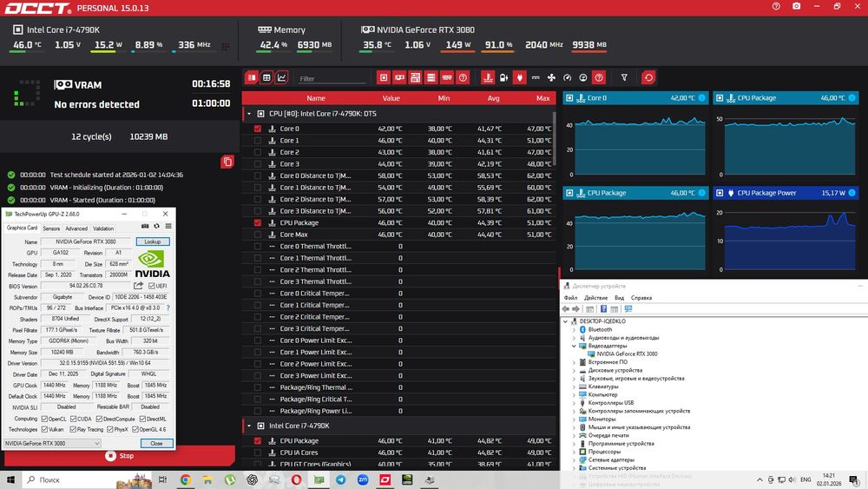Screen dimensions: 868x489
Task: Toggle the frequency gauge sensor type filter
Action: pos(583,78)
